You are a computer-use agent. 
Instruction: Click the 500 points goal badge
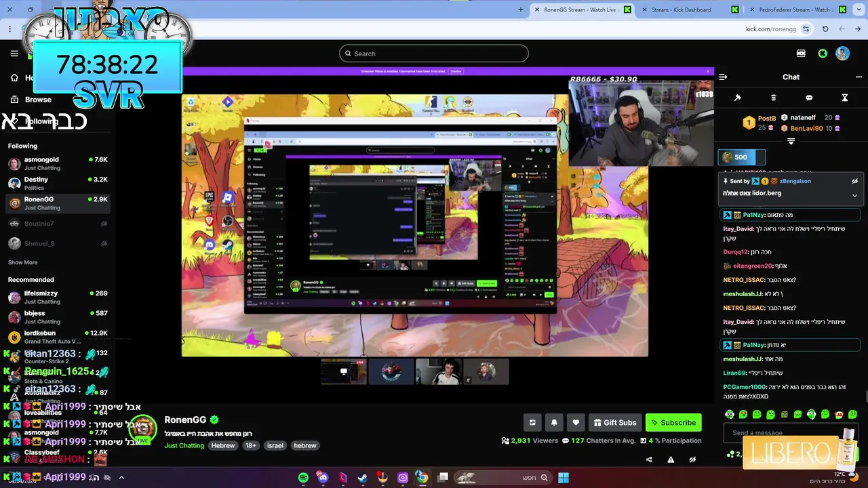741,157
